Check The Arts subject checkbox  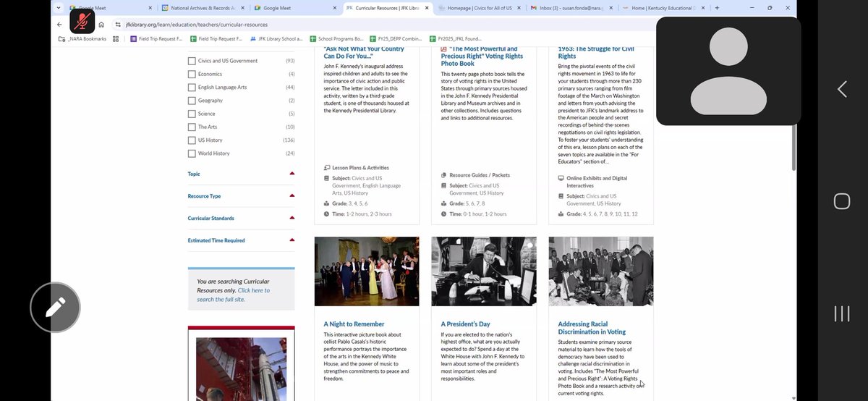[192, 127]
